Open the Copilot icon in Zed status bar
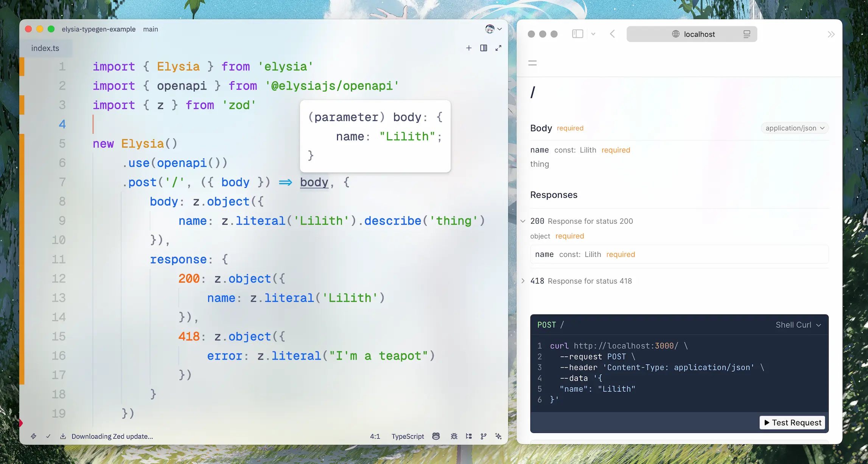The height and width of the screenshot is (464, 868). point(436,436)
